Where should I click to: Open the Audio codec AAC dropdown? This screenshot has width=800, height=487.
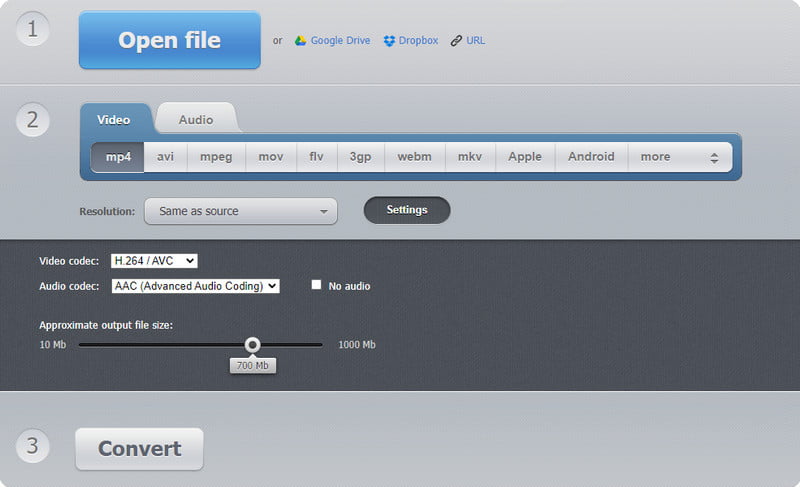195,286
